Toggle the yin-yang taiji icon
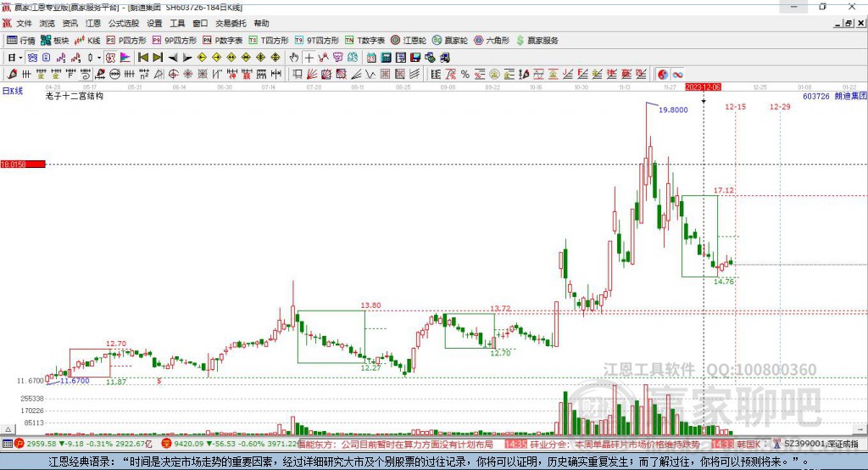The width and height of the screenshot is (868, 470). 663,75
